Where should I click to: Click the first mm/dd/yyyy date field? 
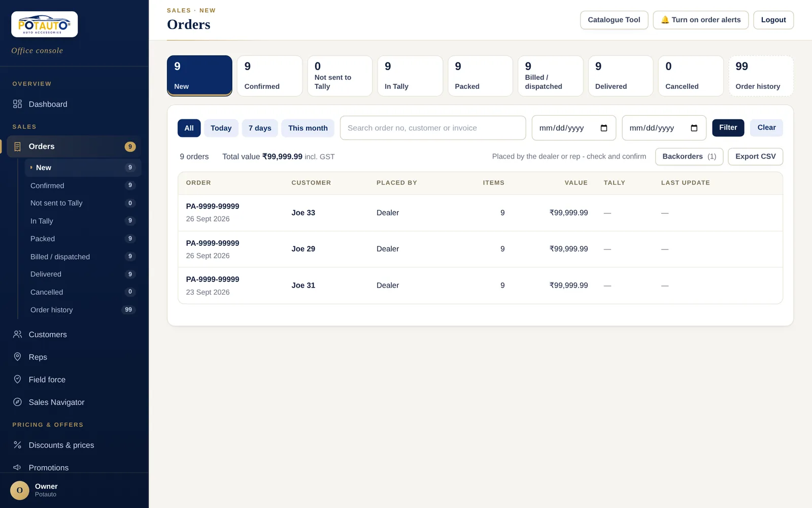coord(574,128)
